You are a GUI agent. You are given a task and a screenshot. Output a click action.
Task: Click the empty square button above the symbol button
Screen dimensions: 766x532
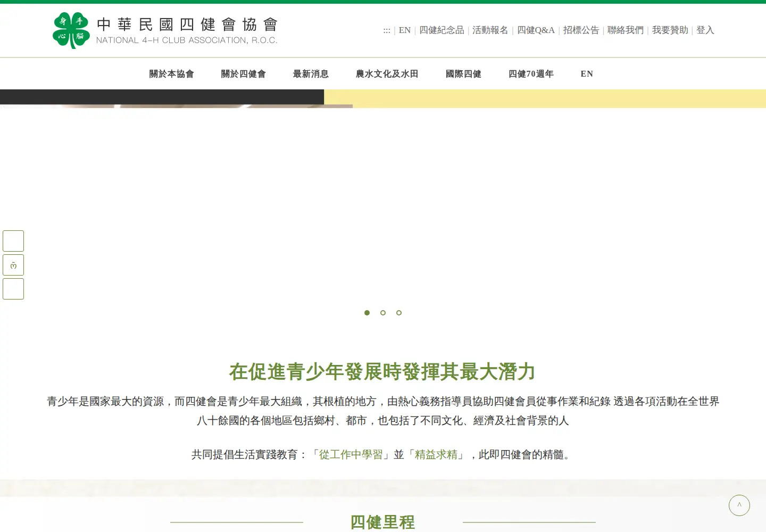point(13,241)
